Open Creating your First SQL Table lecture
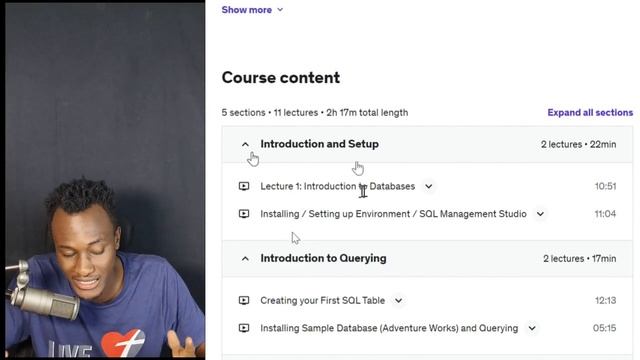640x360 pixels. [322, 300]
